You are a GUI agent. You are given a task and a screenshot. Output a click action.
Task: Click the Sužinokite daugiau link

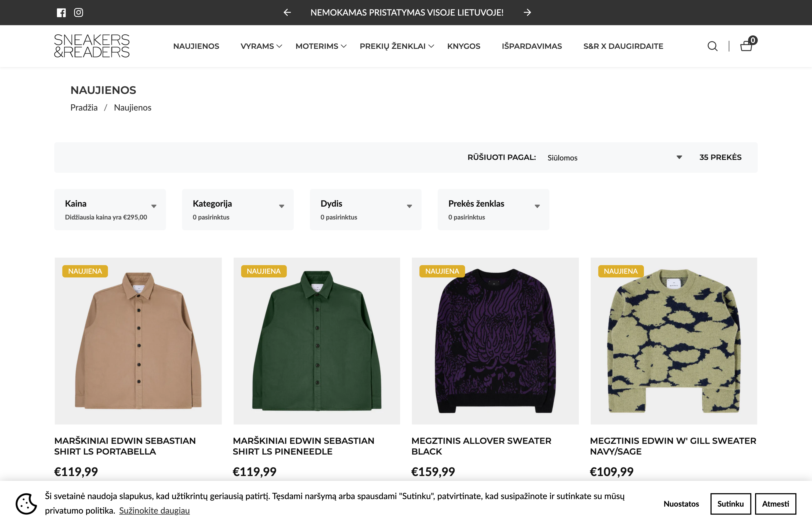pyautogui.click(x=154, y=510)
